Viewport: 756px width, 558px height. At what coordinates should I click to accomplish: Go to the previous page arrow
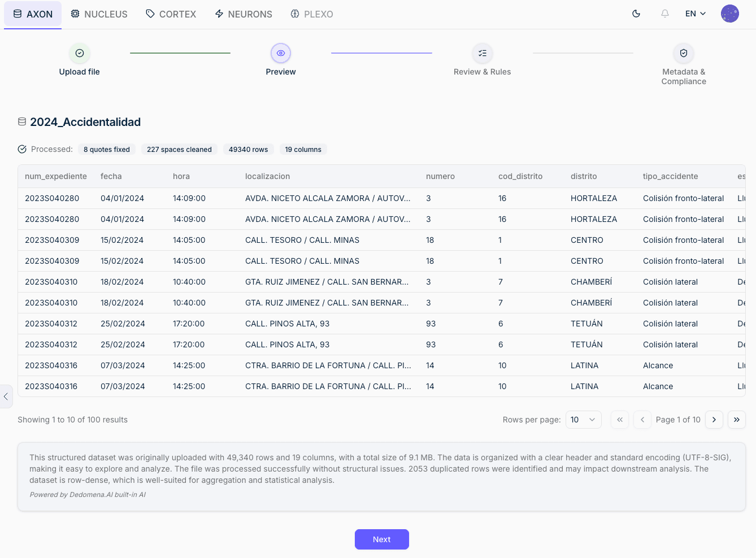click(x=642, y=420)
